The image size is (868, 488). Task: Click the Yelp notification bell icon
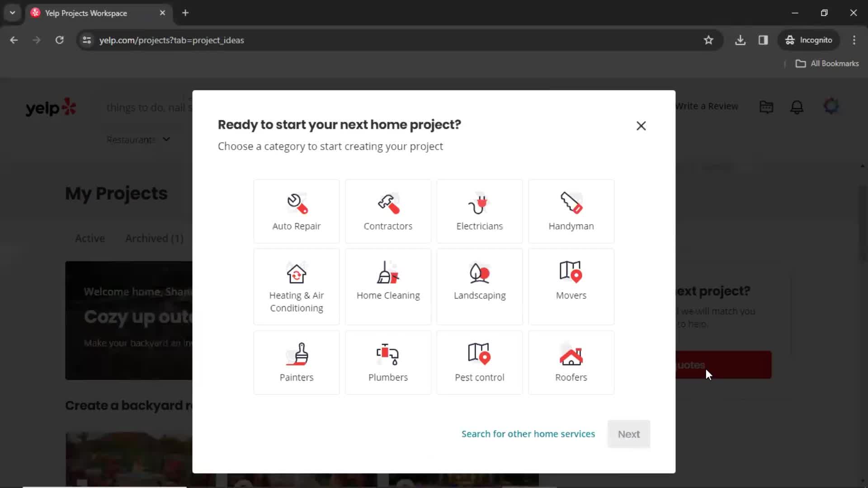click(797, 107)
